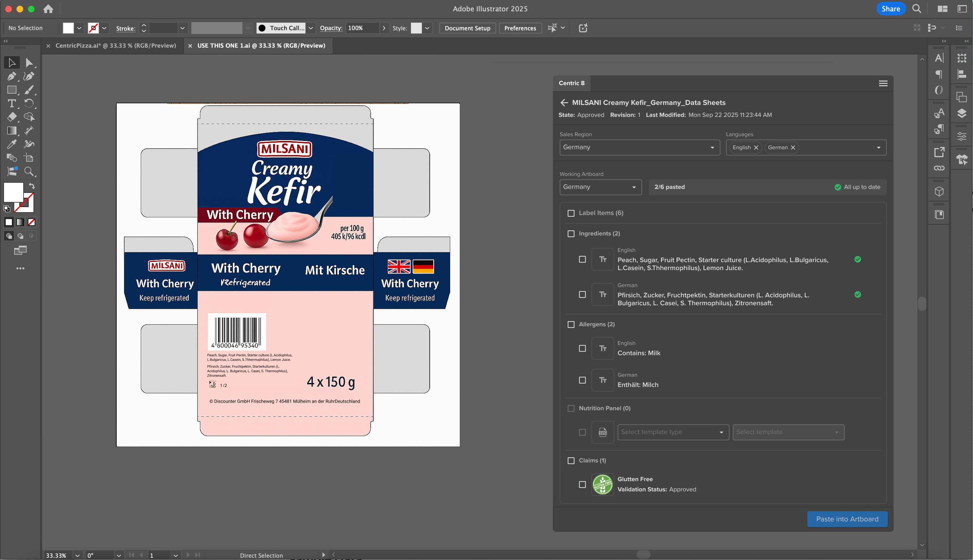
Task: Open the Sales Region Germany dropdown
Action: 639,147
